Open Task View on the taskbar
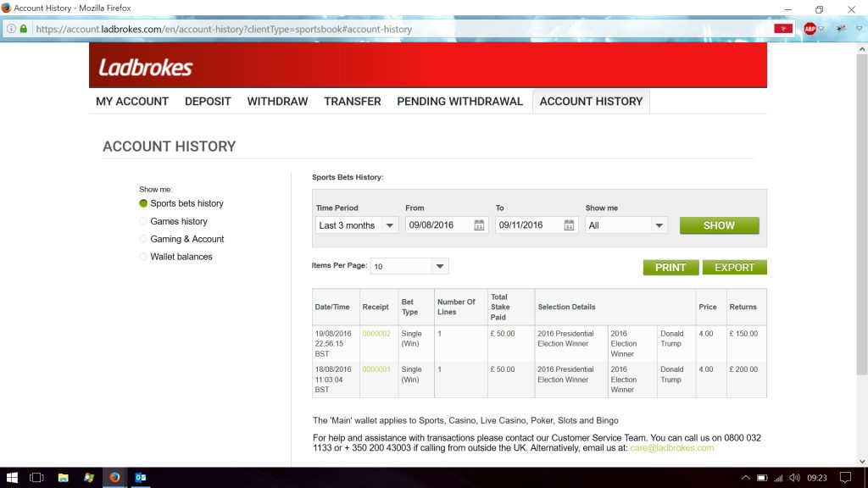The height and width of the screenshot is (488, 868). click(x=36, y=478)
